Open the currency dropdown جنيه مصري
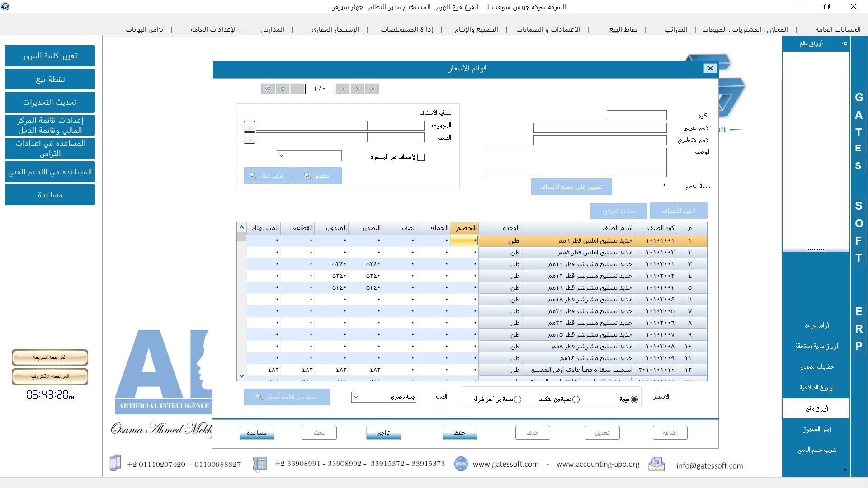The height and width of the screenshot is (488, 868). pyautogui.click(x=384, y=397)
